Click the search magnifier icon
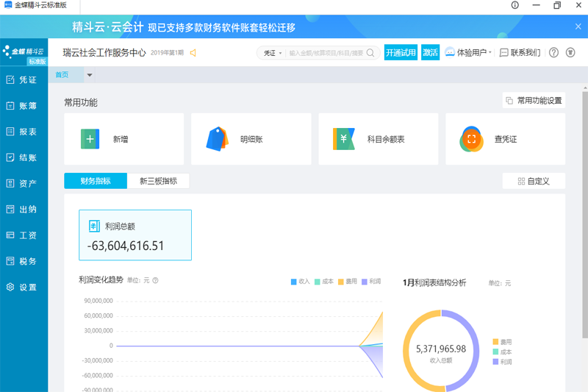588x392 pixels. pos(370,53)
